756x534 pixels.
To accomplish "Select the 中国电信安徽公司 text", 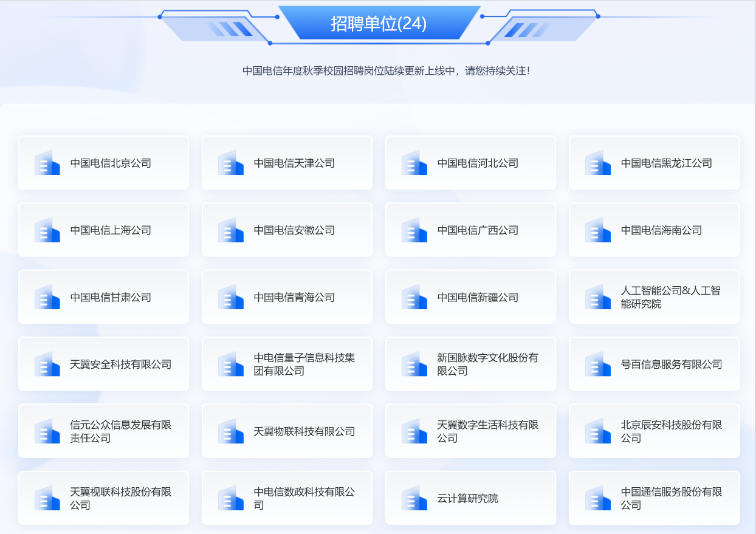I will coord(294,230).
